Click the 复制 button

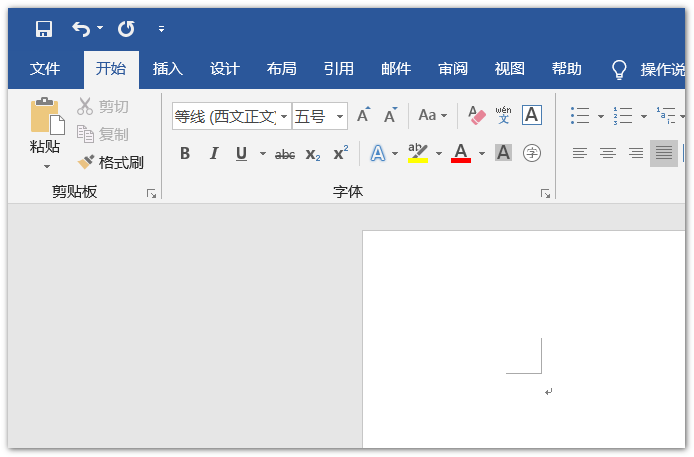(103, 134)
